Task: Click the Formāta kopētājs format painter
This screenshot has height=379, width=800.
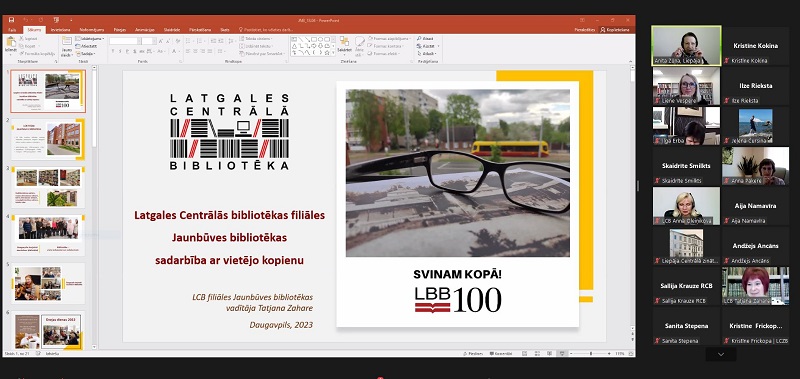Action: tap(37, 53)
